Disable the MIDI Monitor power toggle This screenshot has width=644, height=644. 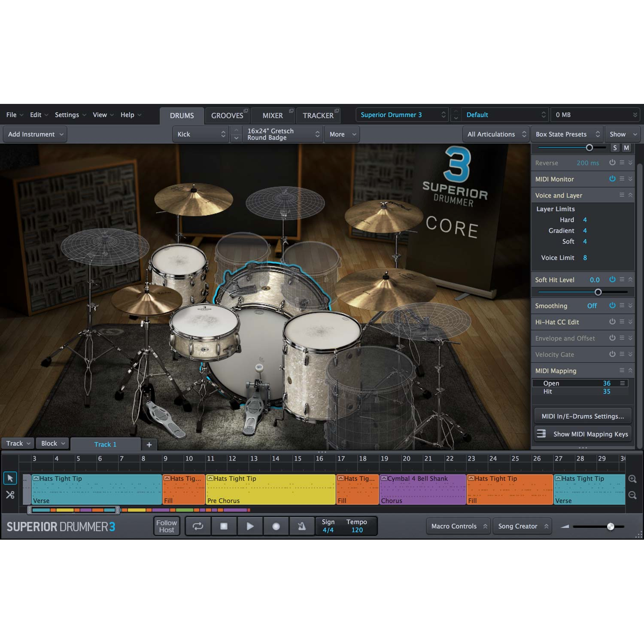pos(613,179)
